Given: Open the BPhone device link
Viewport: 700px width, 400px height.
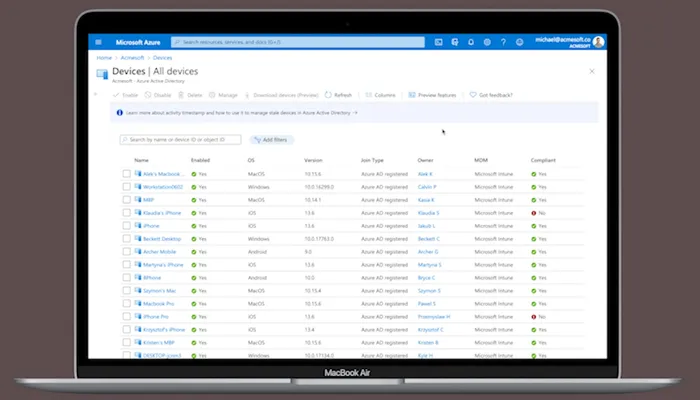Looking at the screenshot, I should [152, 278].
